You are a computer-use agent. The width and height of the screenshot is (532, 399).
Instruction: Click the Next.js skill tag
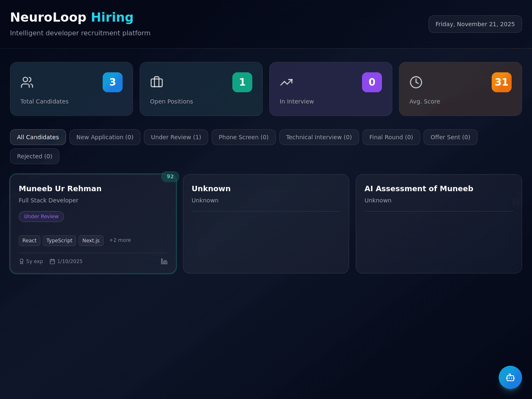(x=91, y=241)
